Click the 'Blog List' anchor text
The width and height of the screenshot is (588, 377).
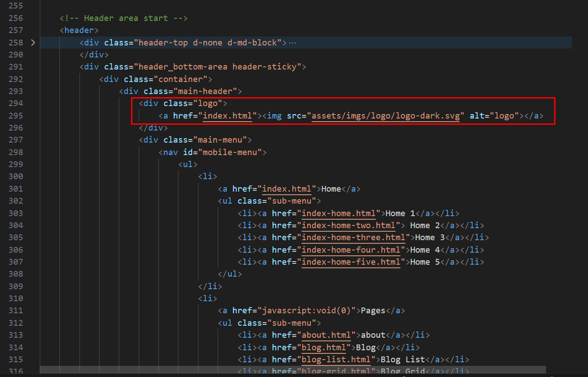(403, 359)
